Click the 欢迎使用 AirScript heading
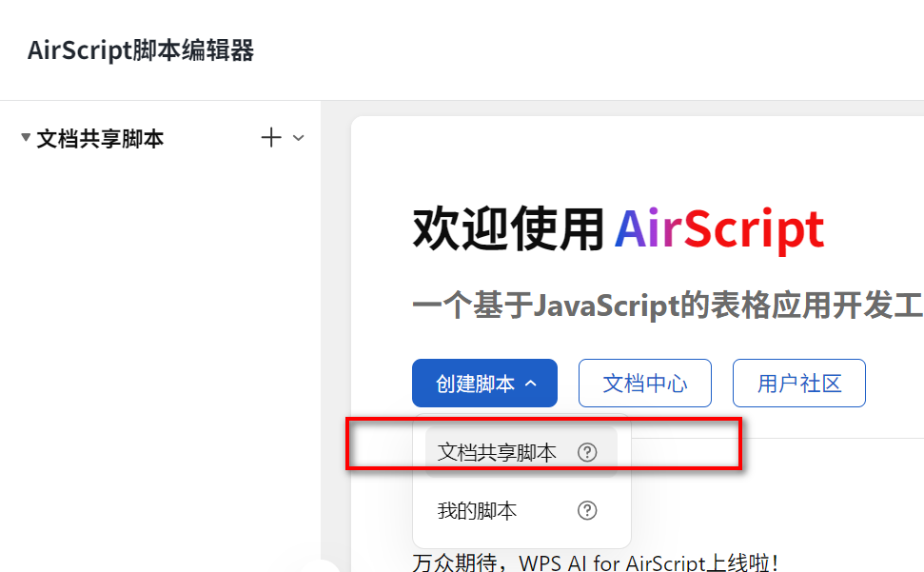The width and height of the screenshot is (924, 572). point(619,229)
